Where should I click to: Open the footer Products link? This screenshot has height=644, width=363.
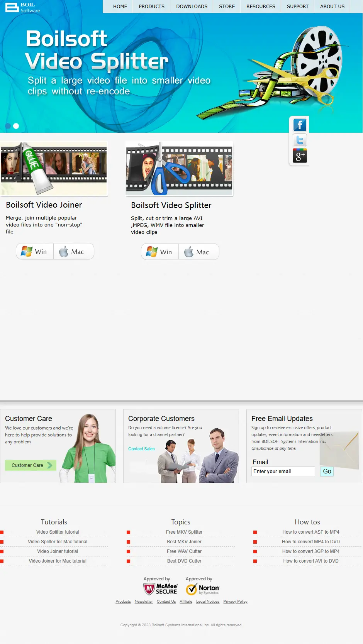point(123,602)
